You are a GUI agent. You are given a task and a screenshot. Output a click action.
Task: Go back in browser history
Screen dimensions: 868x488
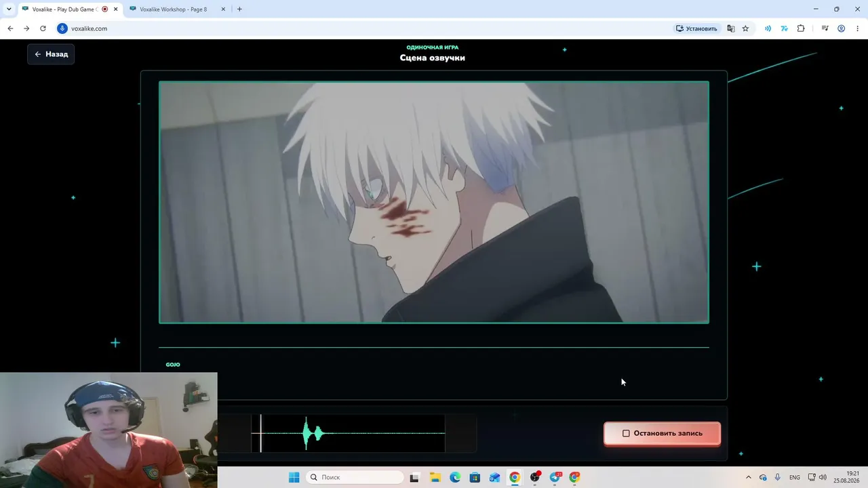[x=10, y=28]
